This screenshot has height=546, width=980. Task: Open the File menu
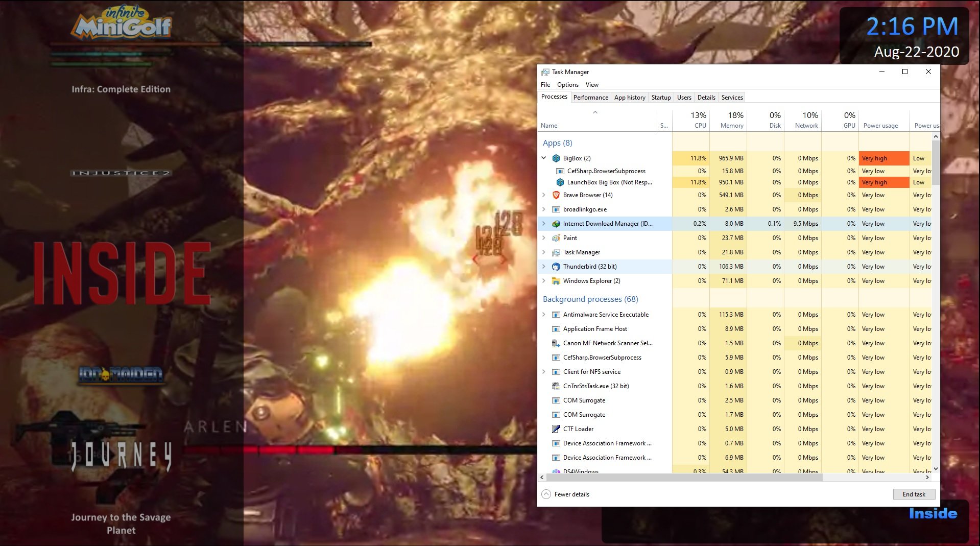click(x=545, y=85)
